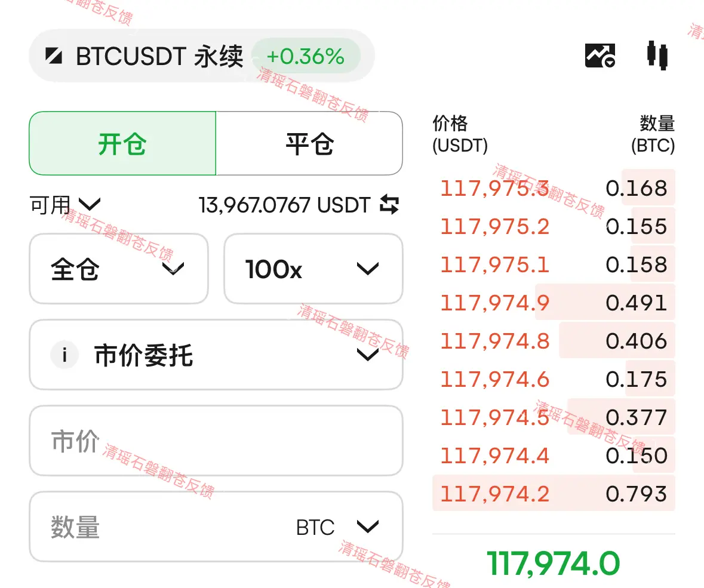Viewport: 704px width, 588px height.
Task: Click the square logo icon before BTCUSDT
Action: (x=54, y=56)
